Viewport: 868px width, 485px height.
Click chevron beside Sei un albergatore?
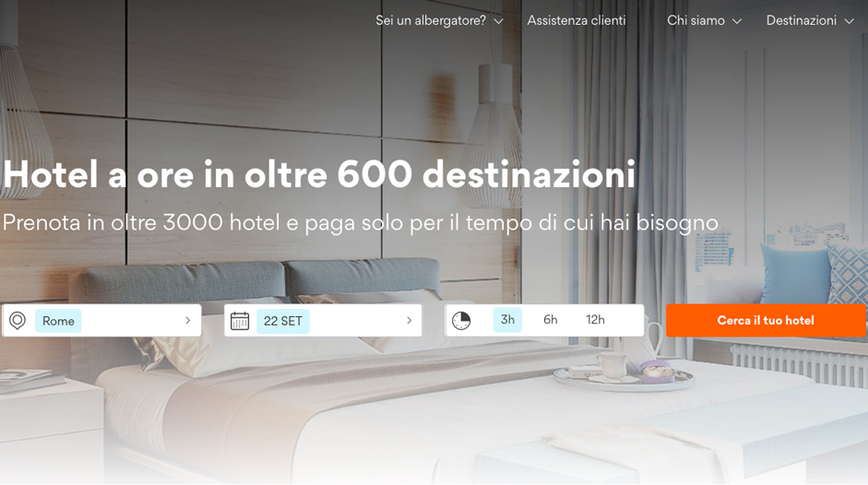tap(498, 21)
